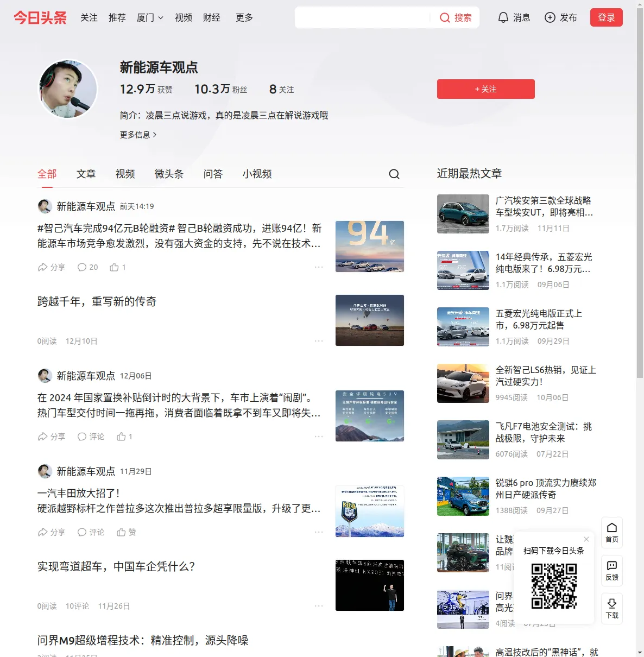This screenshot has width=644, height=657.
Task: Close the 扫码下载今日头条 QR popup
Action: point(586,539)
